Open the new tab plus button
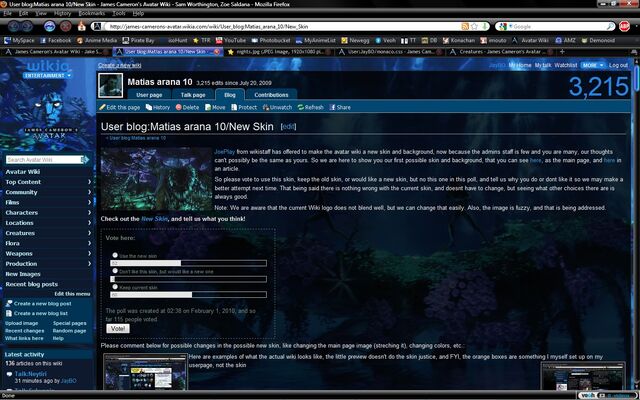This screenshot has height=400, width=640. click(x=562, y=52)
